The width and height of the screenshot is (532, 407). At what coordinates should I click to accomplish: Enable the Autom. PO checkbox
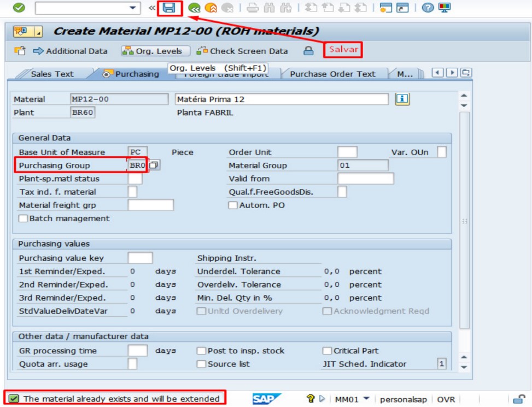point(233,205)
